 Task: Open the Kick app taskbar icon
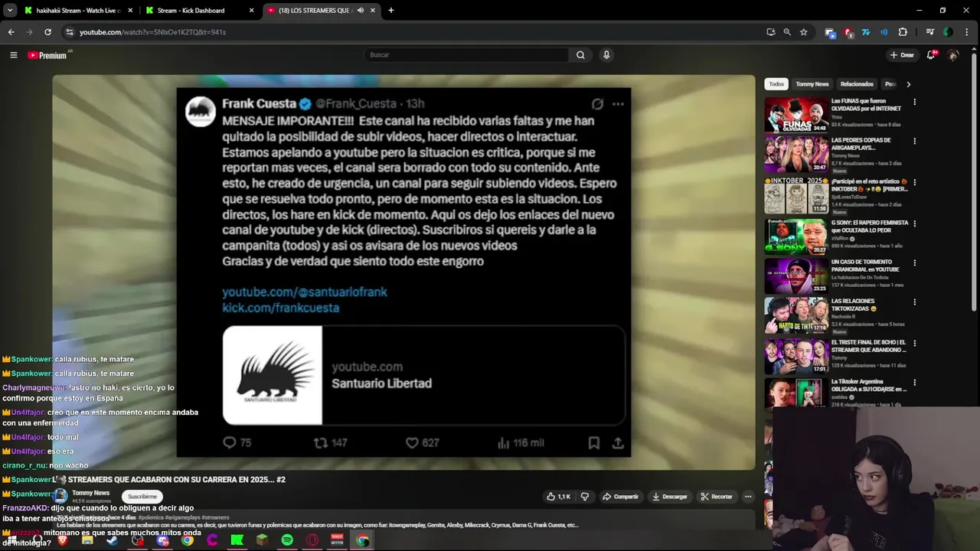click(237, 540)
